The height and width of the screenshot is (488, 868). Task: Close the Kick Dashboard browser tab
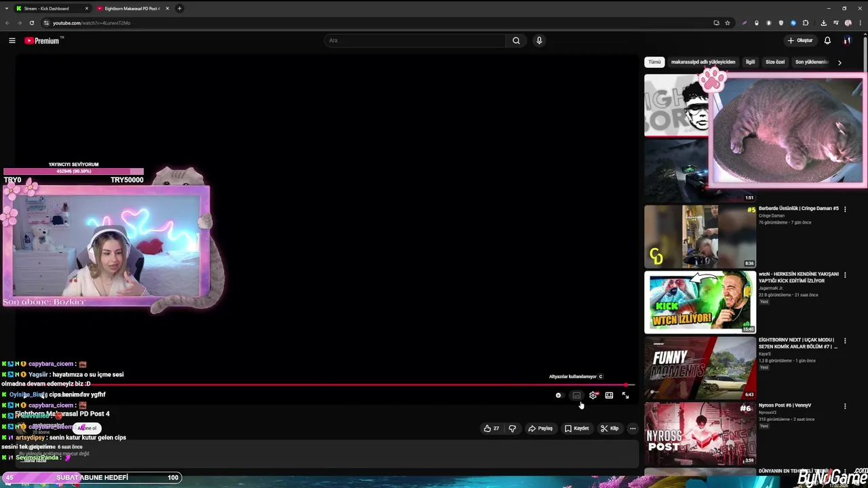87,9
